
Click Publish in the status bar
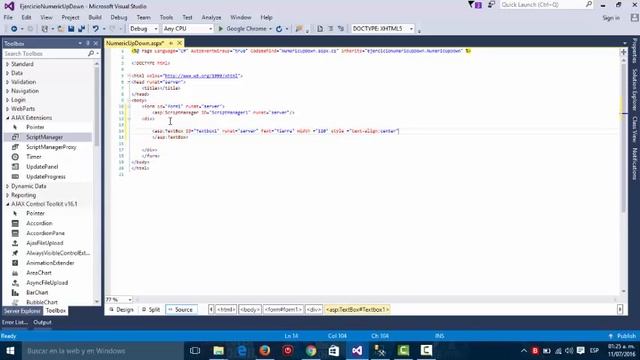tap(622, 336)
